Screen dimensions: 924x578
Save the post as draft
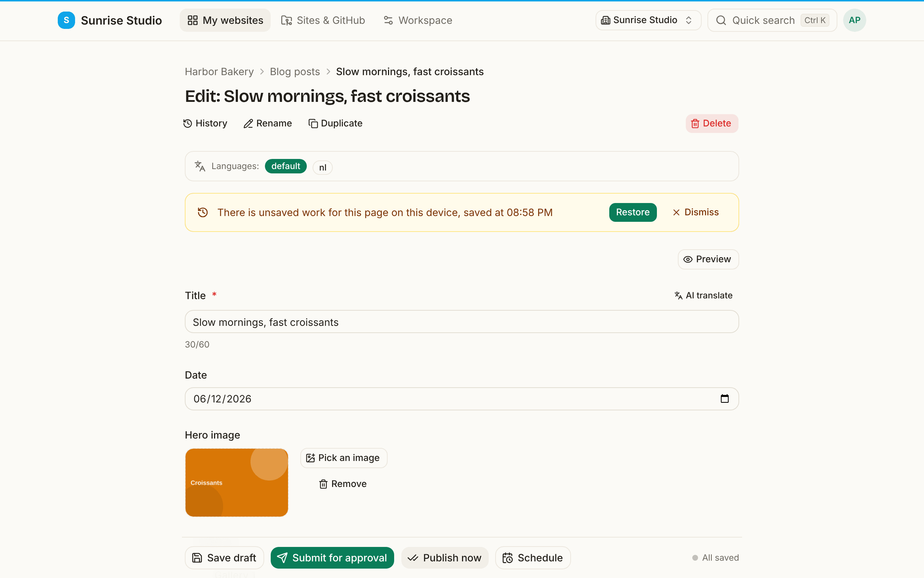pyautogui.click(x=225, y=558)
